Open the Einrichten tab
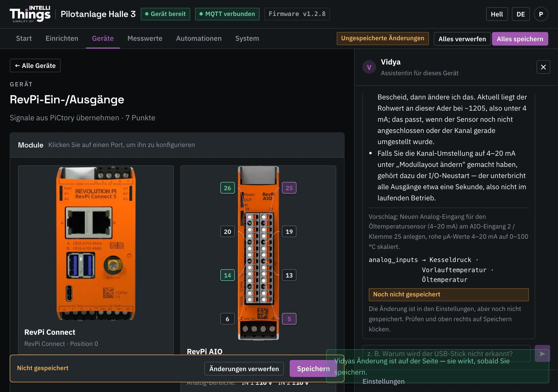Image resolution: width=558 pixels, height=392 pixels. [x=62, y=38]
